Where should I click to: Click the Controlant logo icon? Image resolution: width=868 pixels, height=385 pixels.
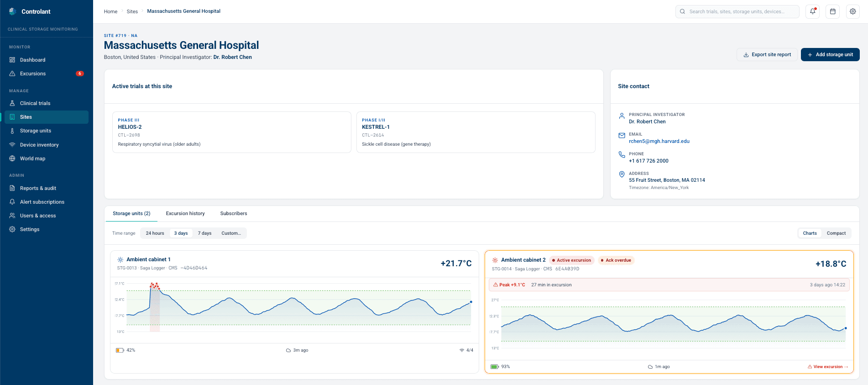click(13, 11)
